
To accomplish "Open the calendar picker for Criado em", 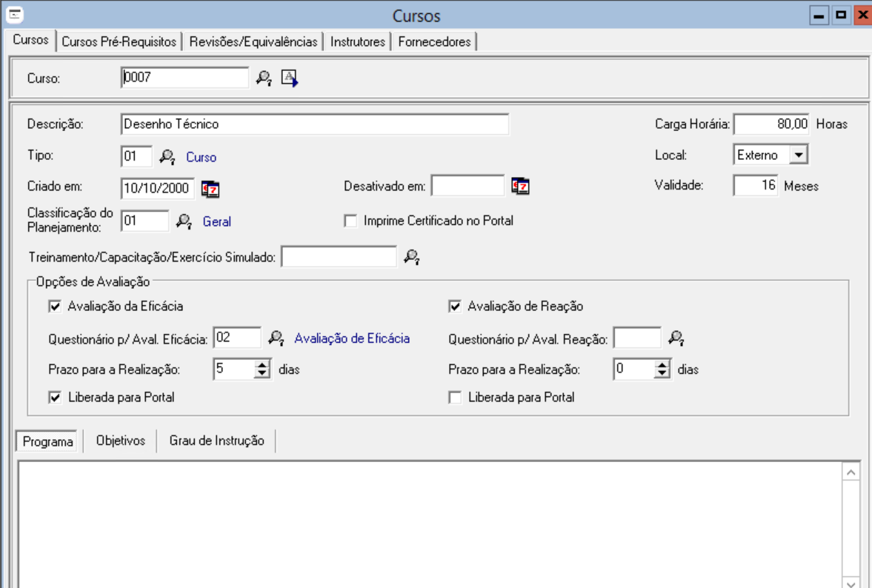I will 210,188.
